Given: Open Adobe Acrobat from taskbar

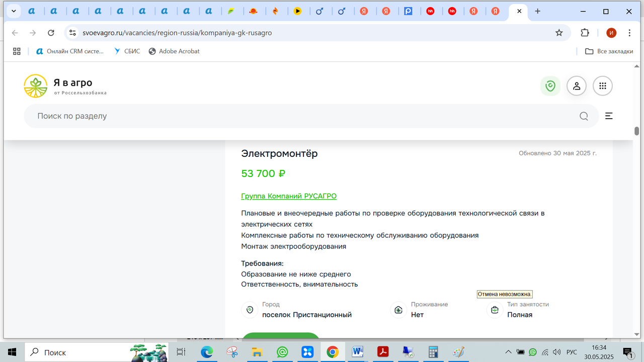Looking at the screenshot, I should [x=383, y=352].
